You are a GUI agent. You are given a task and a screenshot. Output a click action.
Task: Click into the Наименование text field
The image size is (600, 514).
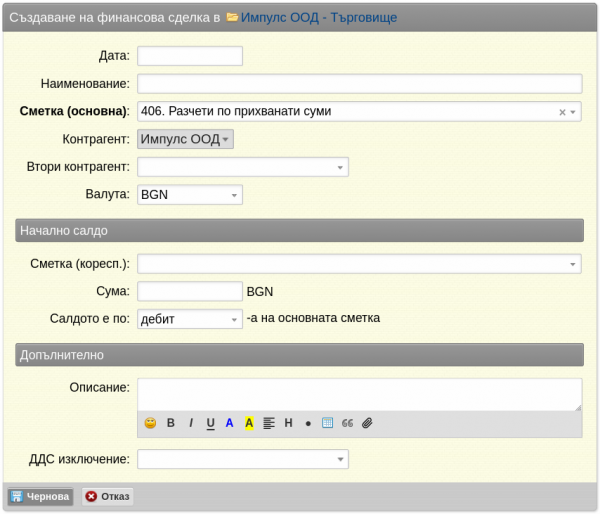[360, 83]
